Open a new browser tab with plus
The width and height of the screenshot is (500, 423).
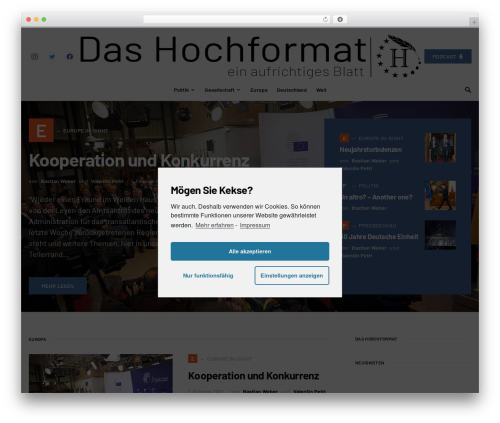[x=474, y=22]
